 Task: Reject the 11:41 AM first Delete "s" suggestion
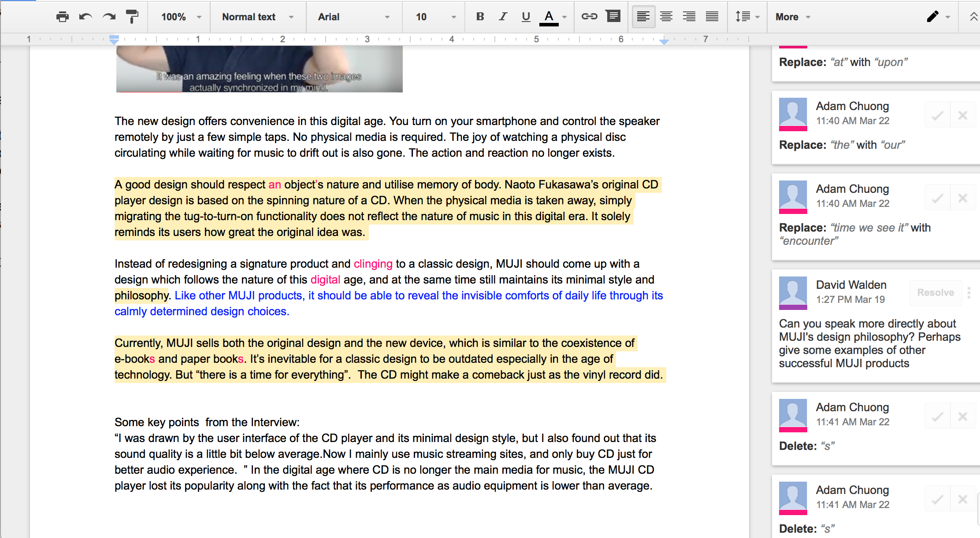pos(963,416)
